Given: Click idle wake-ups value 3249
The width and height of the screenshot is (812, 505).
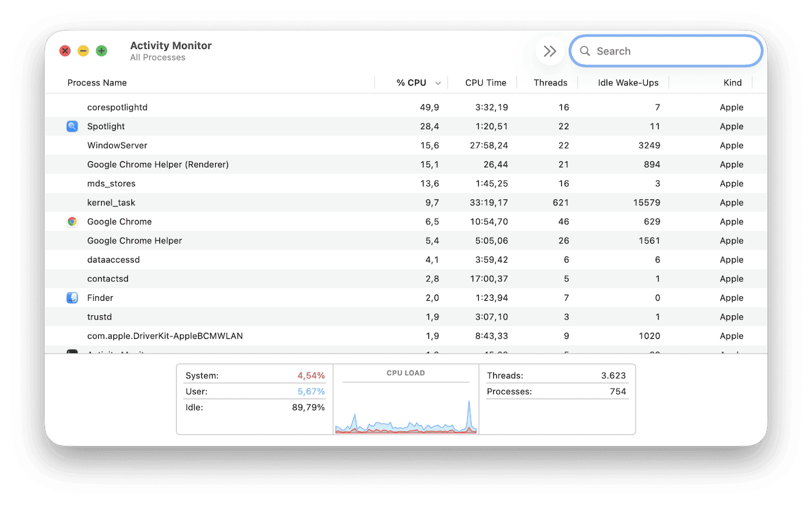Looking at the screenshot, I should pyautogui.click(x=649, y=145).
